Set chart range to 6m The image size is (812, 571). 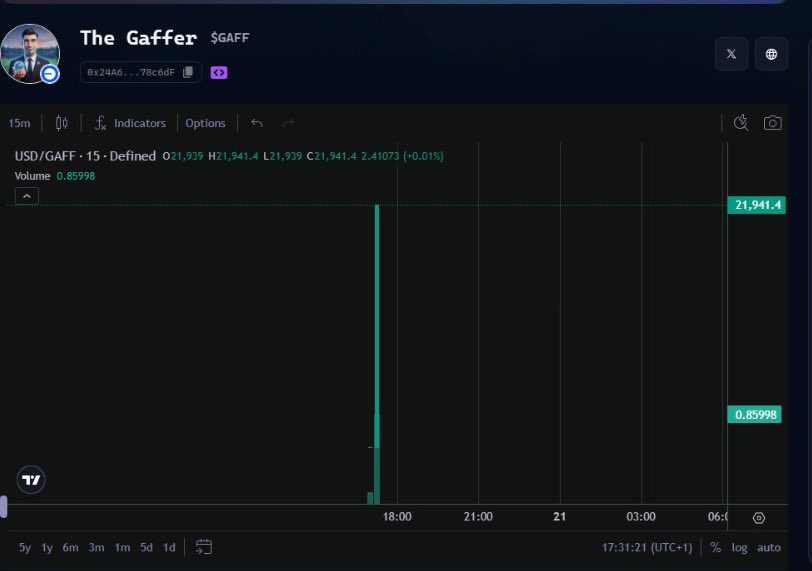70,548
